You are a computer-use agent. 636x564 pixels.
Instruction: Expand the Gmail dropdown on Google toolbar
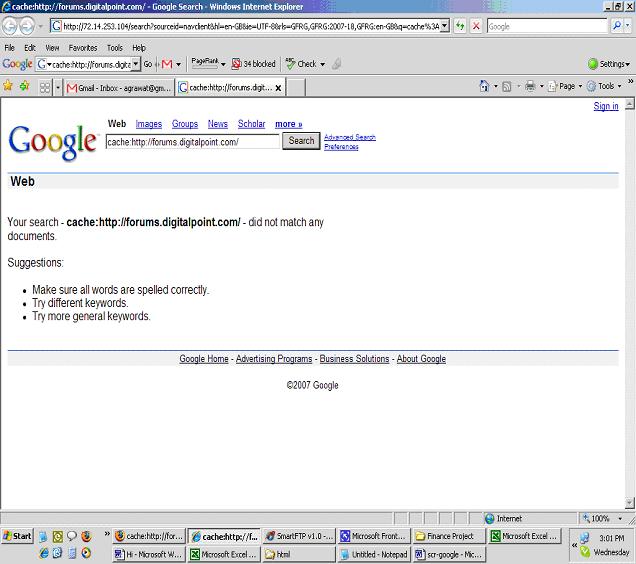tap(178, 65)
